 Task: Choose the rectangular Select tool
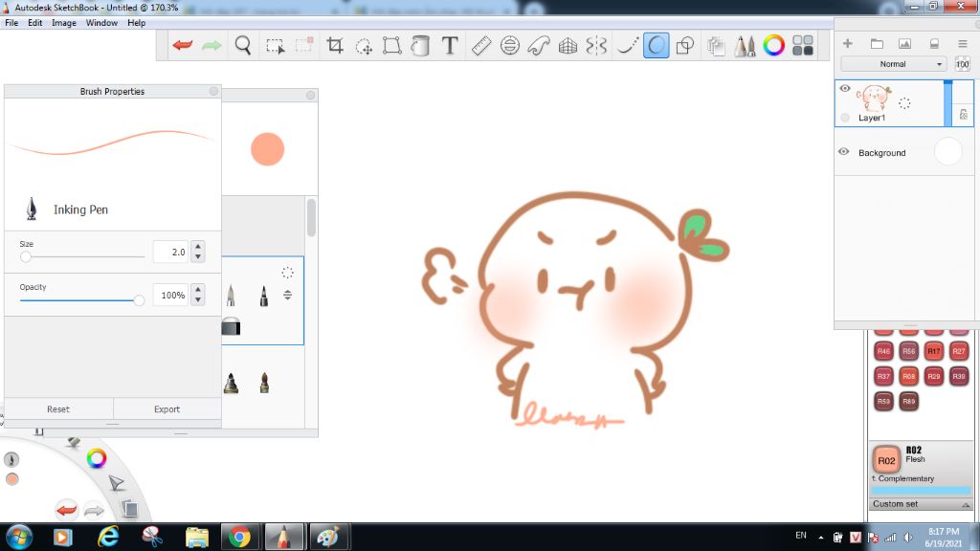[275, 46]
